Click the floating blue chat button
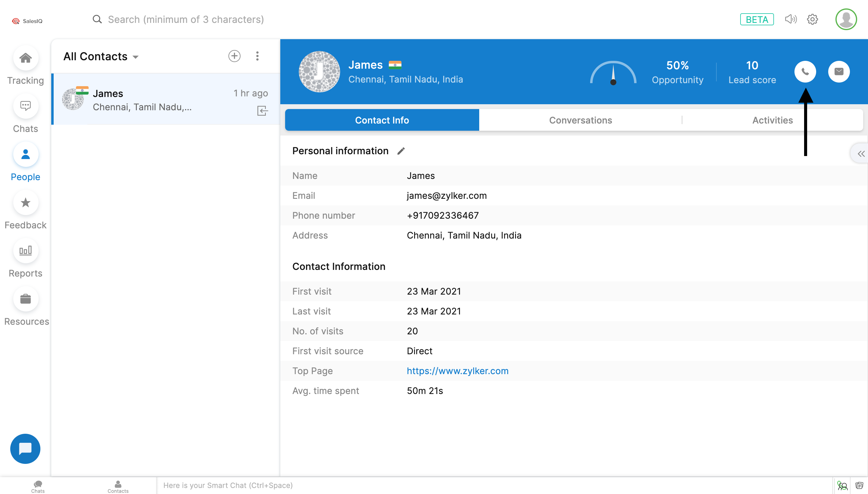 25,449
